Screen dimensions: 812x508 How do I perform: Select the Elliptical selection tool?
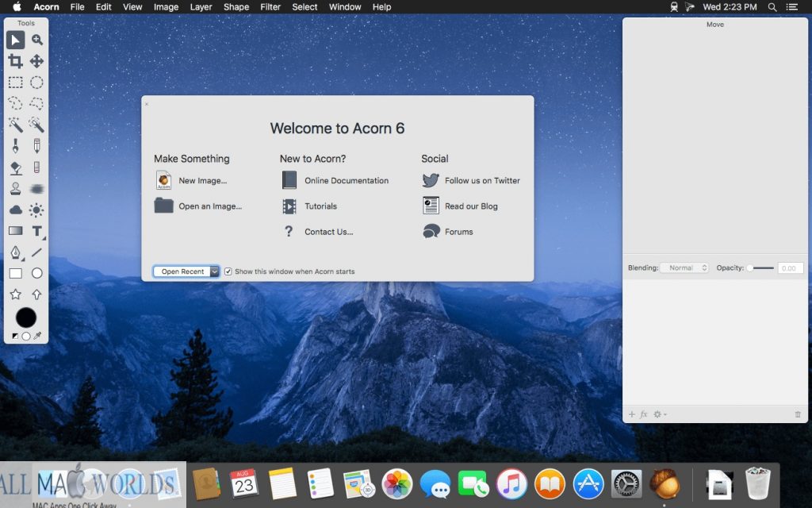[x=36, y=83]
